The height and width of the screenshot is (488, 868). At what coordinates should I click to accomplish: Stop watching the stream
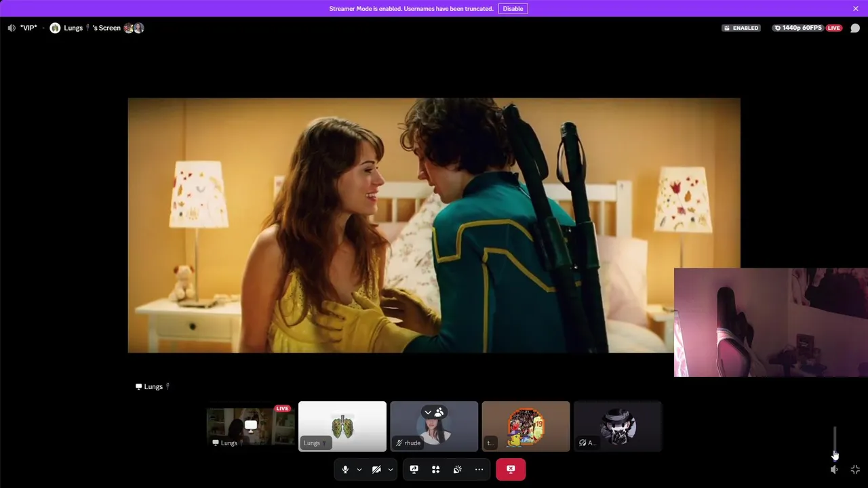(511, 469)
